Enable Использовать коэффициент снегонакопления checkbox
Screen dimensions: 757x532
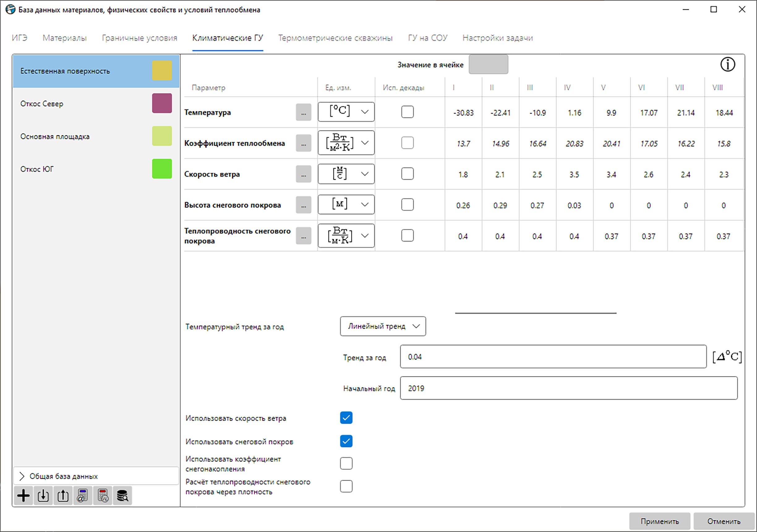[346, 463]
